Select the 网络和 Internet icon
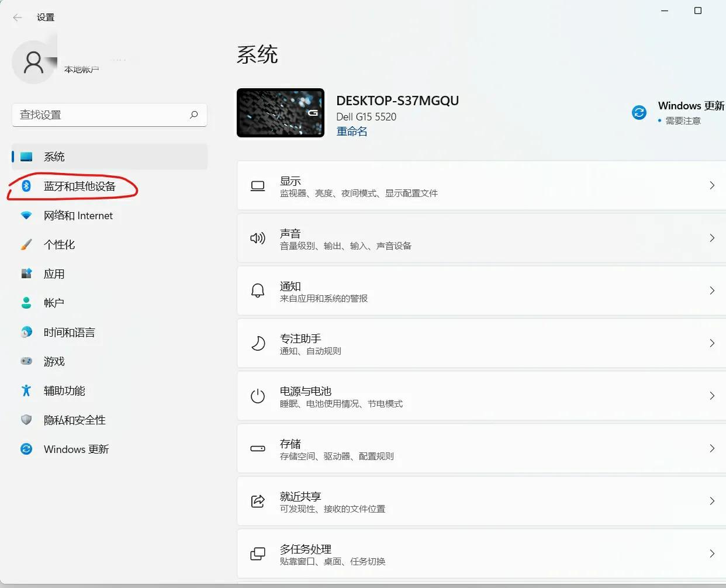Image resolution: width=726 pixels, height=588 pixels. [x=26, y=215]
